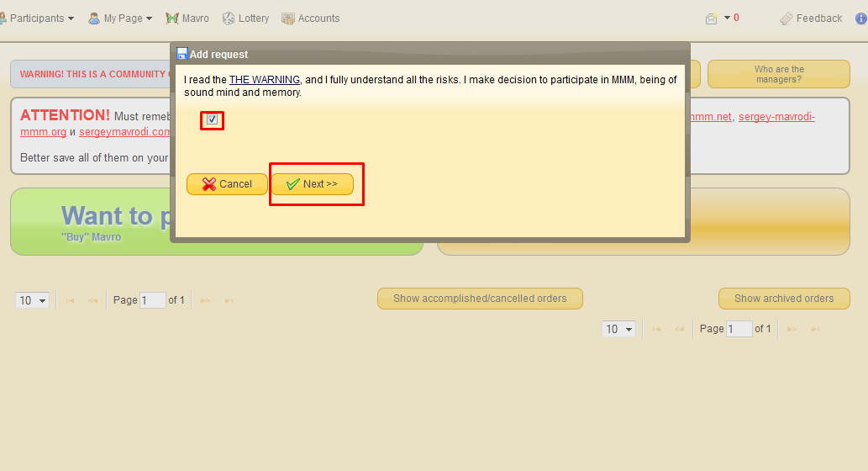Open the mmm.org link
The width and height of the screenshot is (868, 471).
click(43, 132)
